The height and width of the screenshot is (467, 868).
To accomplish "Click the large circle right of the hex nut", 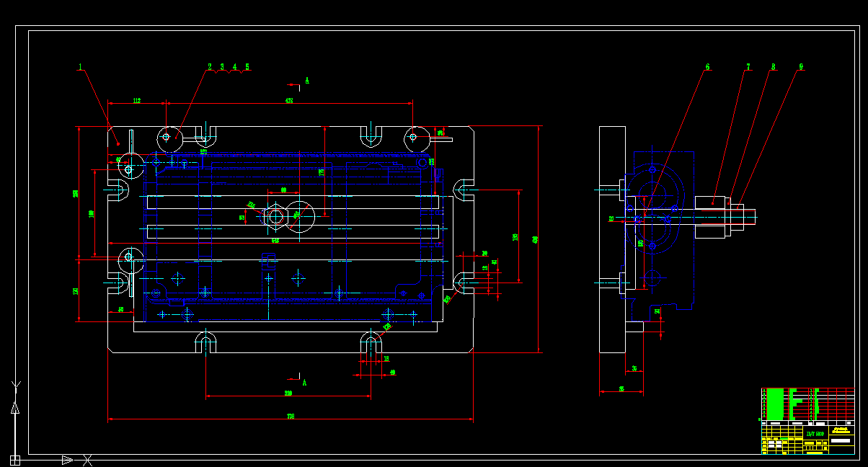I will [301, 216].
